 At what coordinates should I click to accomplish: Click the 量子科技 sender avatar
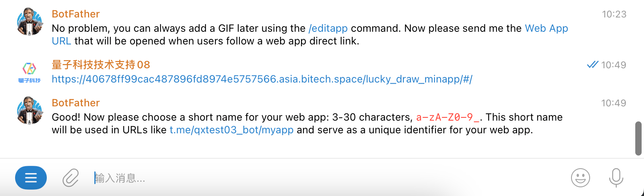[x=29, y=72]
